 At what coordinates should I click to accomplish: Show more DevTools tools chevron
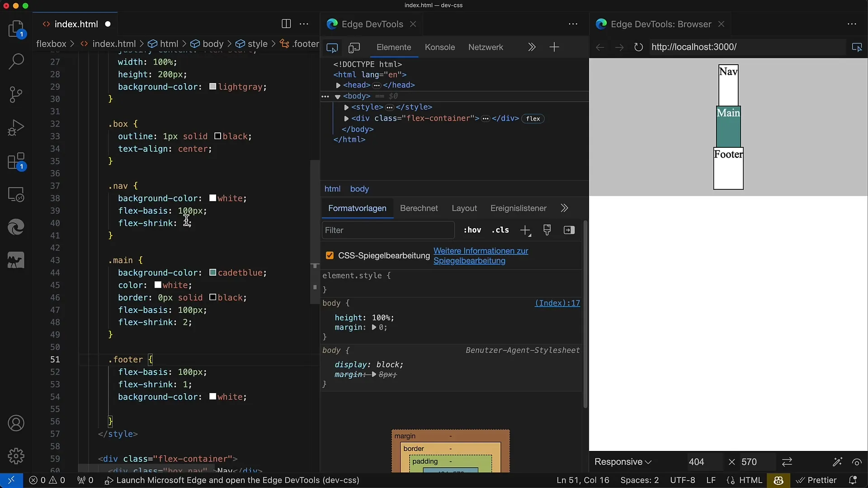tap(532, 47)
